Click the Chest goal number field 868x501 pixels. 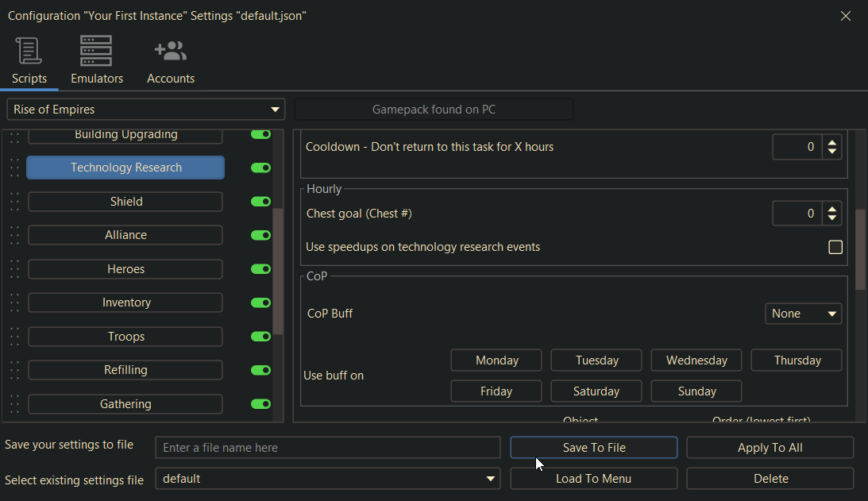coord(797,214)
